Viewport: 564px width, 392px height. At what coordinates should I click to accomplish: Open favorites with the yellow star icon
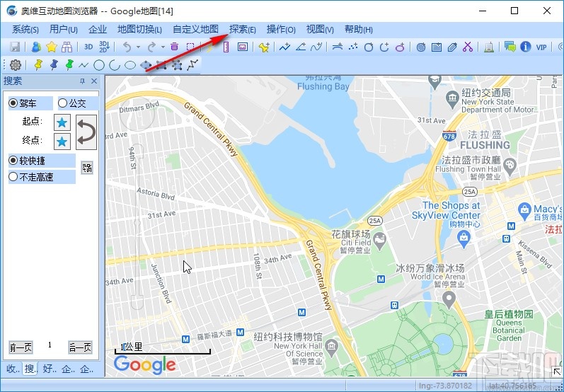pyautogui.click(x=52, y=47)
